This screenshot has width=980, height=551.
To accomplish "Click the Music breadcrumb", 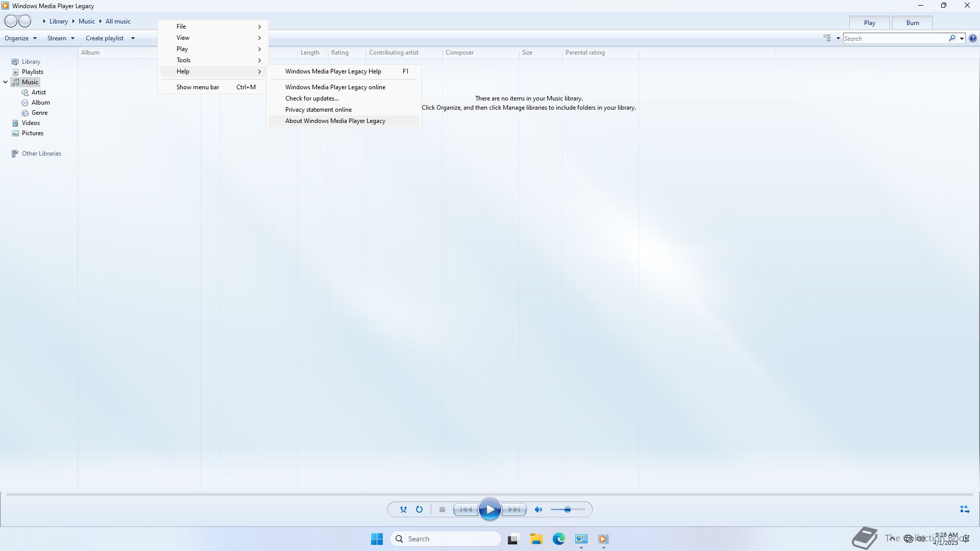I will click(x=87, y=21).
